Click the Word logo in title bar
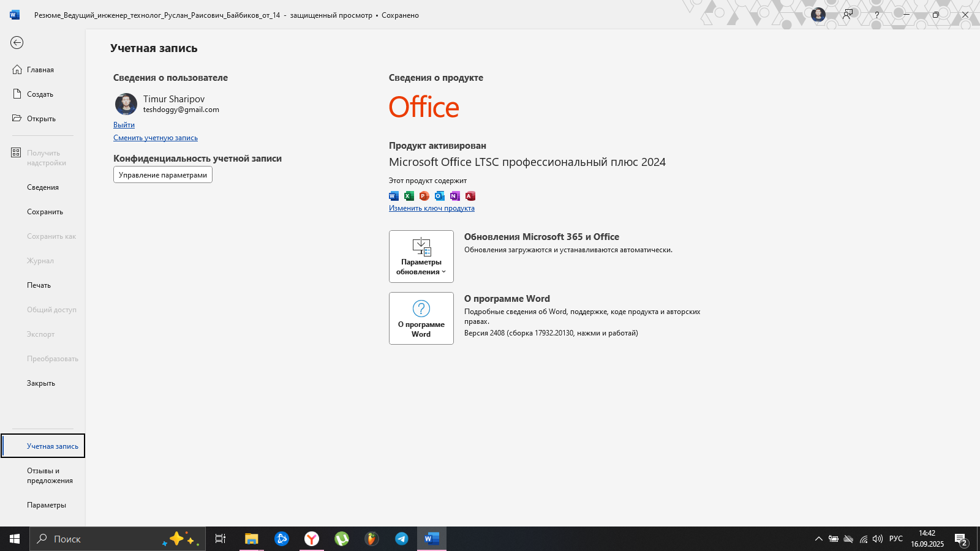 [15, 15]
